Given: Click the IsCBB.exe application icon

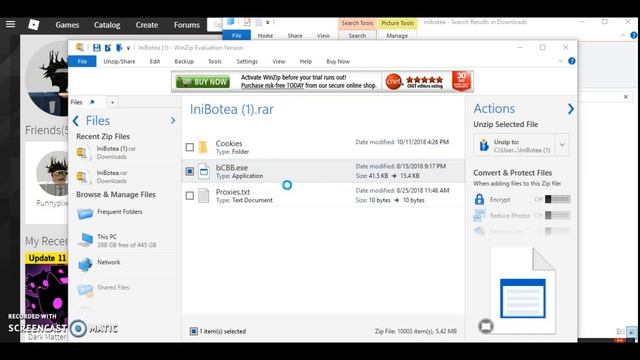Looking at the screenshot, I should click(x=204, y=171).
